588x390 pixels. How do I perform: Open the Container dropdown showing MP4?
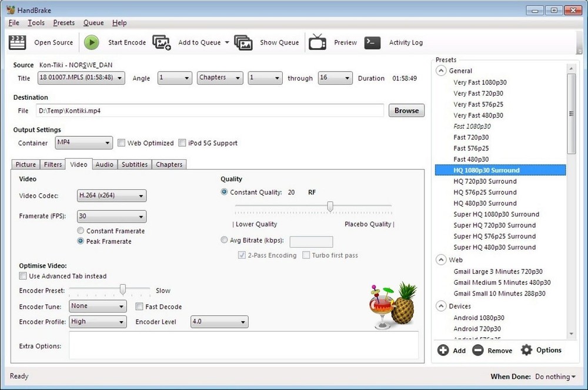click(83, 143)
